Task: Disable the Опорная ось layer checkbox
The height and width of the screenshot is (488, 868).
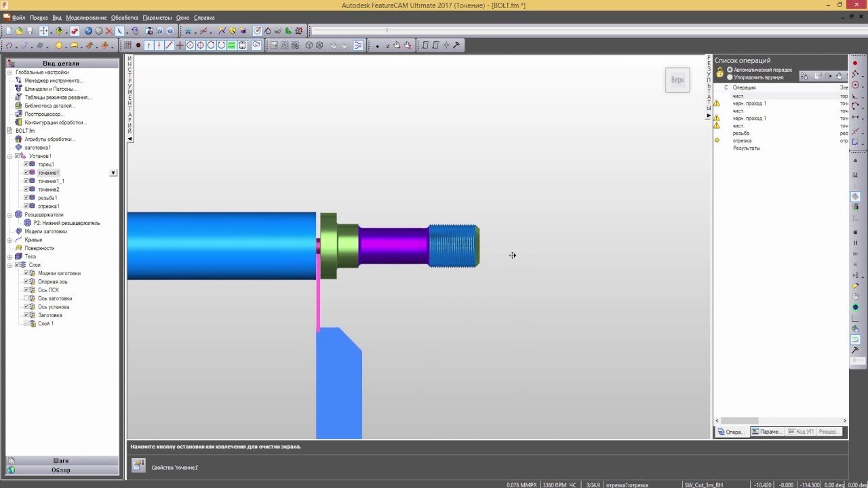Action: click(x=26, y=281)
